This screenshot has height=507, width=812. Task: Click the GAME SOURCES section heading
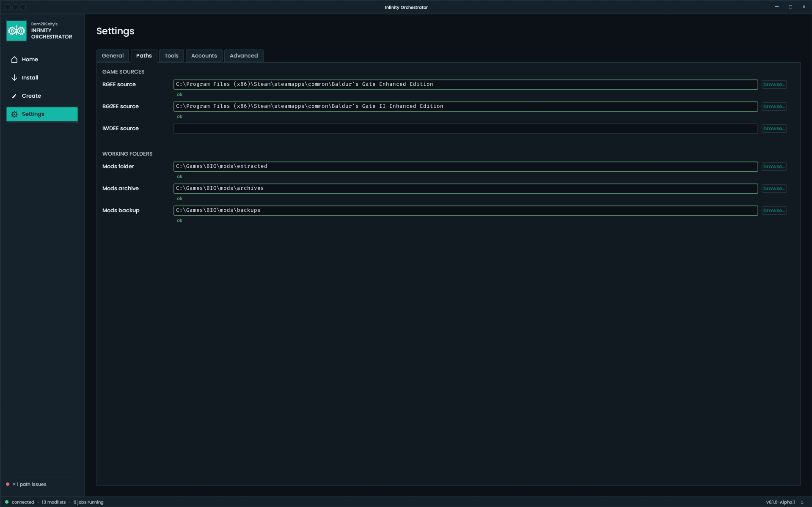pyautogui.click(x=123, y=72)
